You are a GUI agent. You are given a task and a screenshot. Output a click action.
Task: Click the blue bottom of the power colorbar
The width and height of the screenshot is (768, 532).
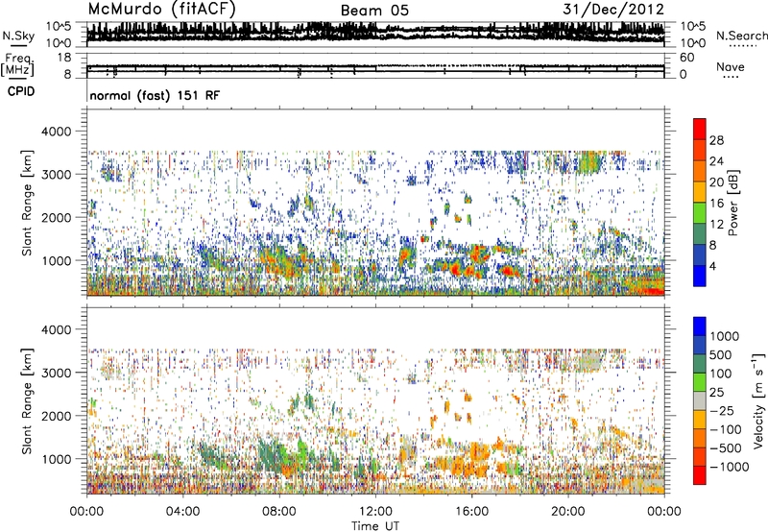(x=700, y=276)
